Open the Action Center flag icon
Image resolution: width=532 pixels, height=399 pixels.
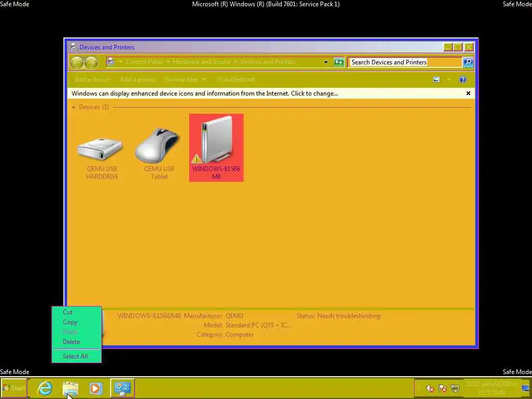[443, 388]
